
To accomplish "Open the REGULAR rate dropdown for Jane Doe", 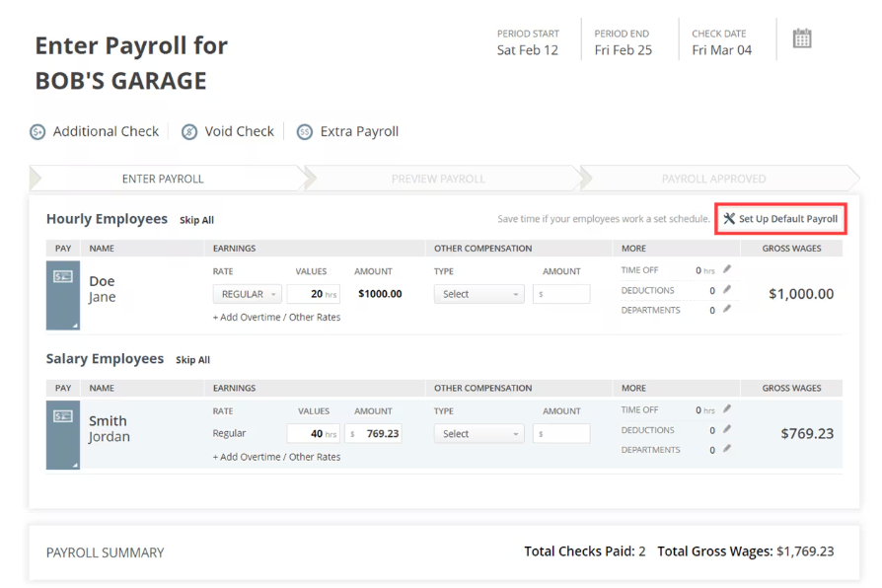I will 247,293.
